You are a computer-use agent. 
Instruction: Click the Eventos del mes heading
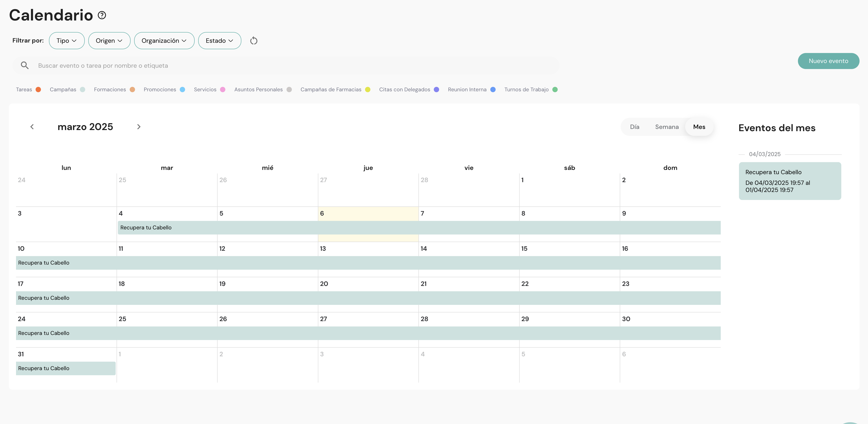[777, 128]
